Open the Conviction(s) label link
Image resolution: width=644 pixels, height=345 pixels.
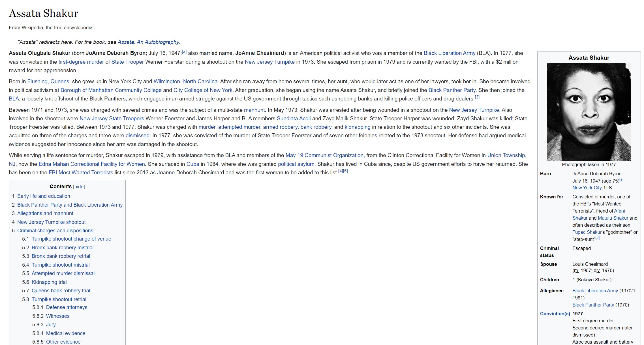(x=555, y=314)
